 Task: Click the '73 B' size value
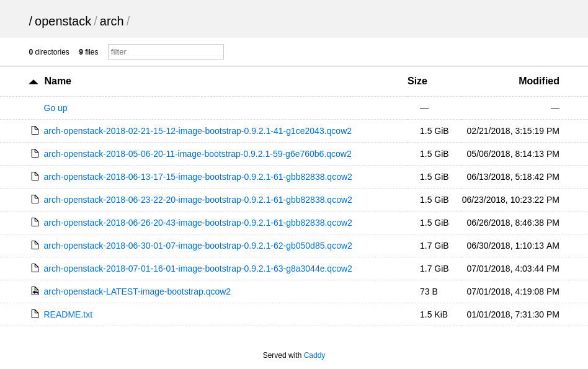[x=429, y=291]
